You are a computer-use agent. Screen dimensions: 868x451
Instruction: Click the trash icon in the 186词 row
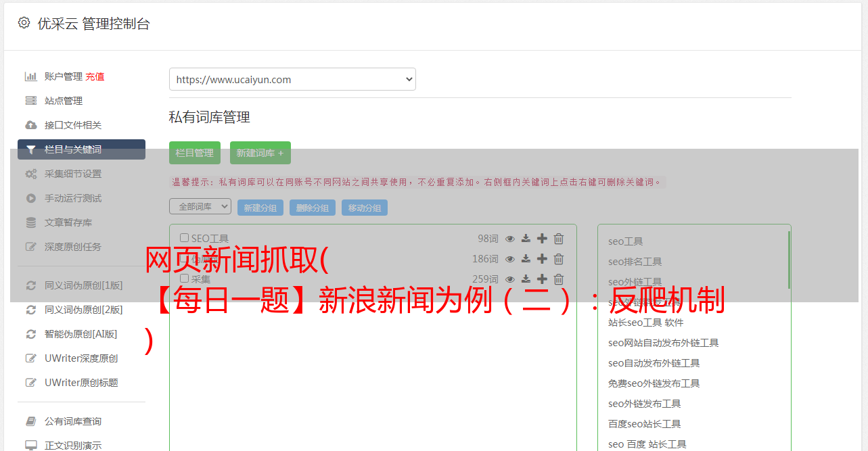(559, 259)
